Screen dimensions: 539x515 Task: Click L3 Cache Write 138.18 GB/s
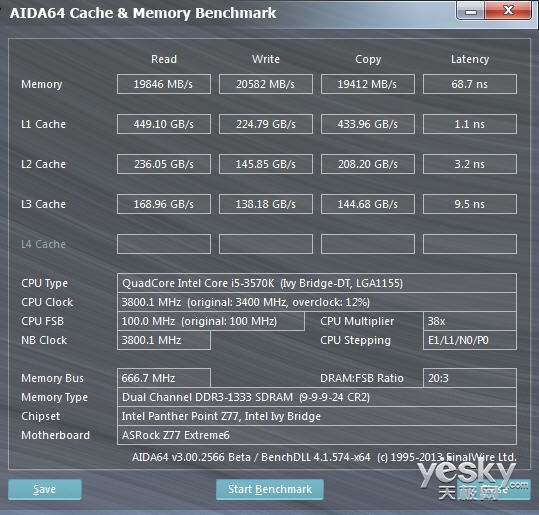coord(266,204)
